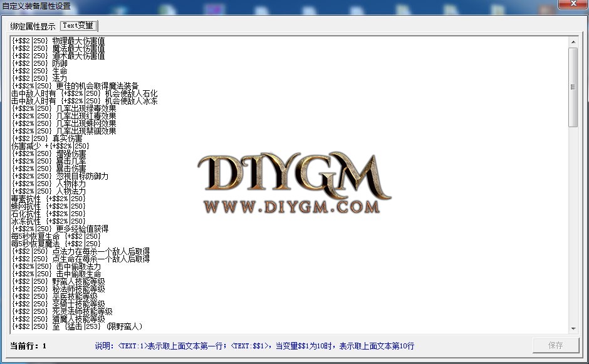This screenshot has width=589, height=364.
Task: Click the 冰冻抗性 line
Action: pyautogui.click(x=48, y=221)
